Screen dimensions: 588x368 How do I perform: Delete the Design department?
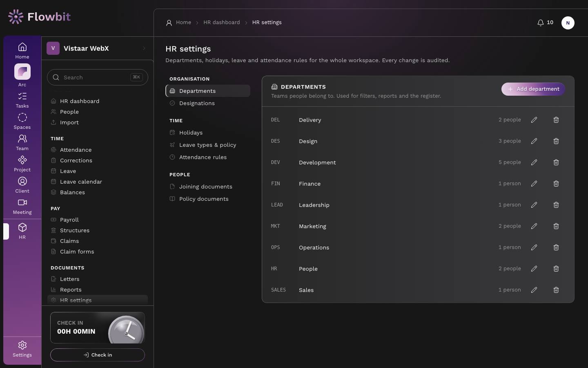tap(556, 141)
